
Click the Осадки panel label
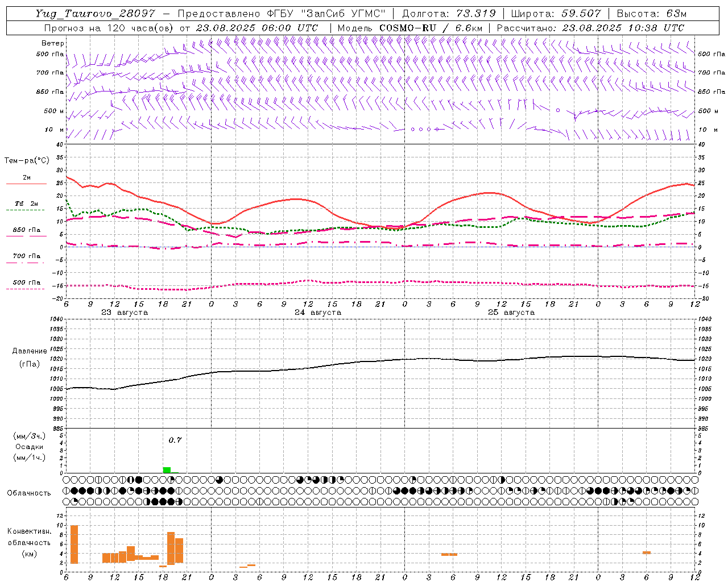click(x=29, y=447)
